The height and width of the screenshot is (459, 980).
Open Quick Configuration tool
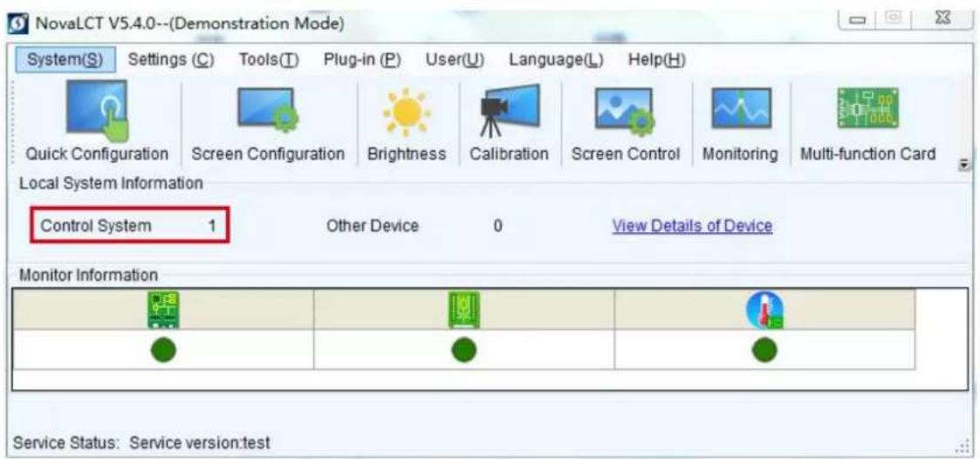coord(97,120)
